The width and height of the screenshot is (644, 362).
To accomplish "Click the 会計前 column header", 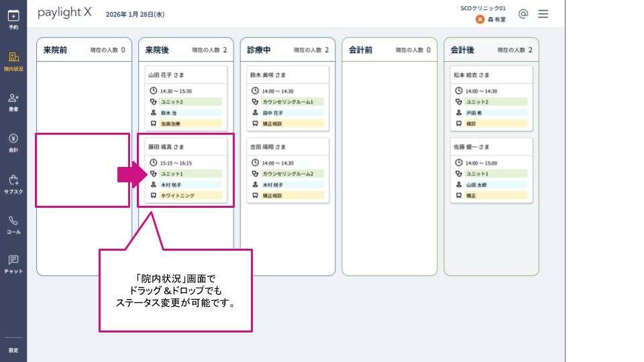I will (389, 50).
